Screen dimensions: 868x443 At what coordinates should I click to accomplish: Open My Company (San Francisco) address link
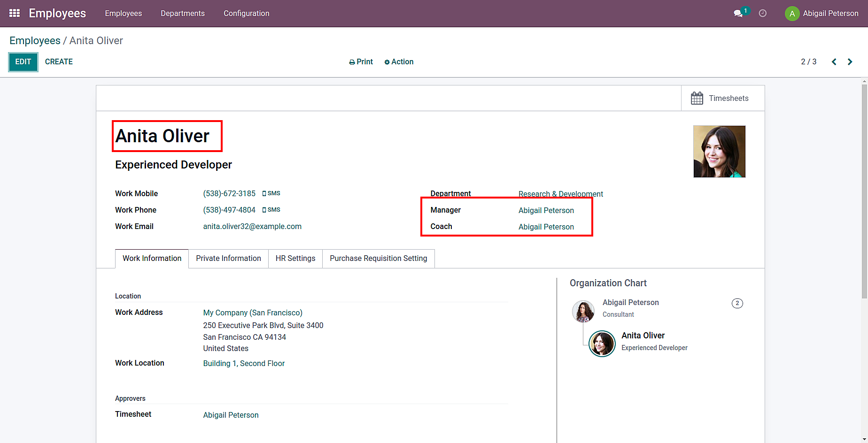[x=253, y=313]
